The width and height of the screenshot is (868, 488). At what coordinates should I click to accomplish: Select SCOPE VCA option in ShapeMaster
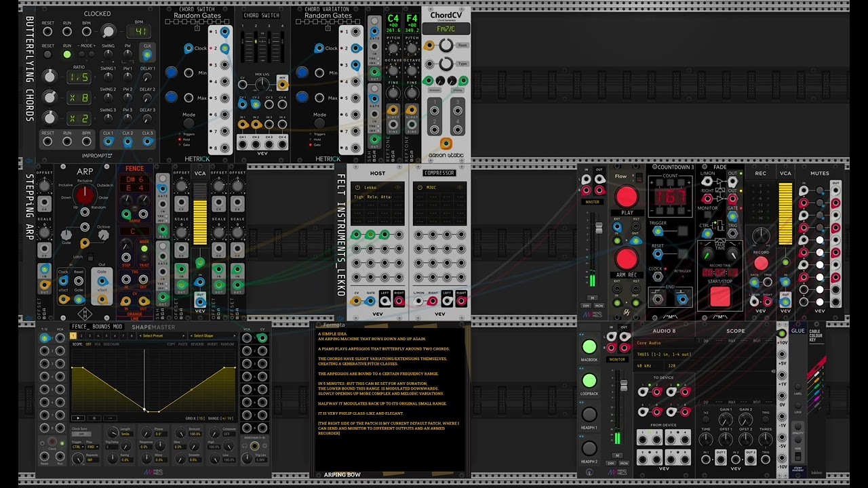click(x=97, y=344)
